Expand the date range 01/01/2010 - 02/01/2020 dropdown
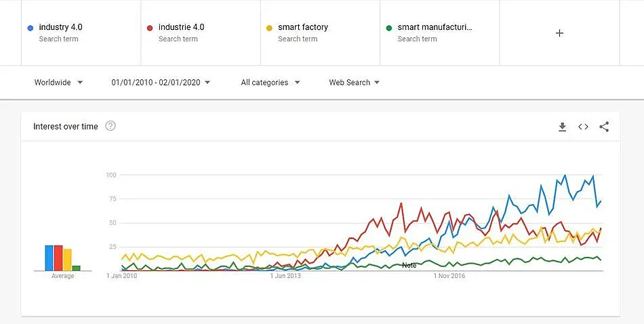This screenshot has width=644, height=324. [161, 83]
